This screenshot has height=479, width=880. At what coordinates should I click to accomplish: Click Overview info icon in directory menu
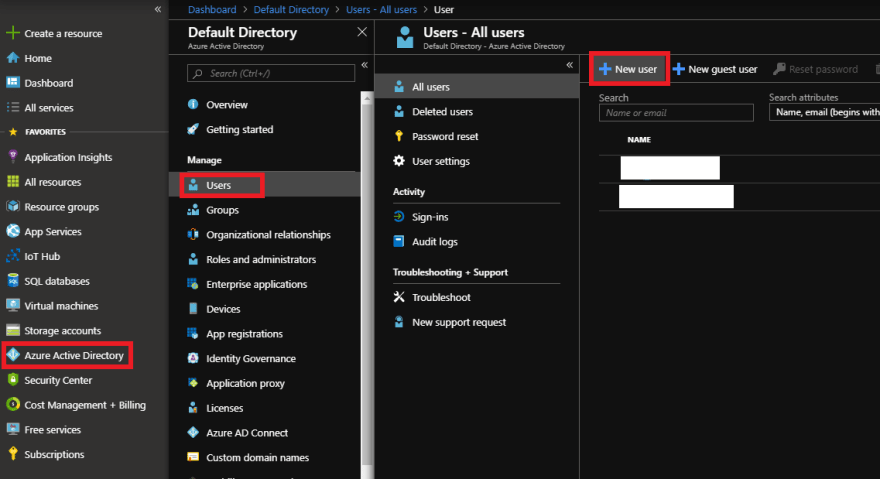tap(193, 104)
